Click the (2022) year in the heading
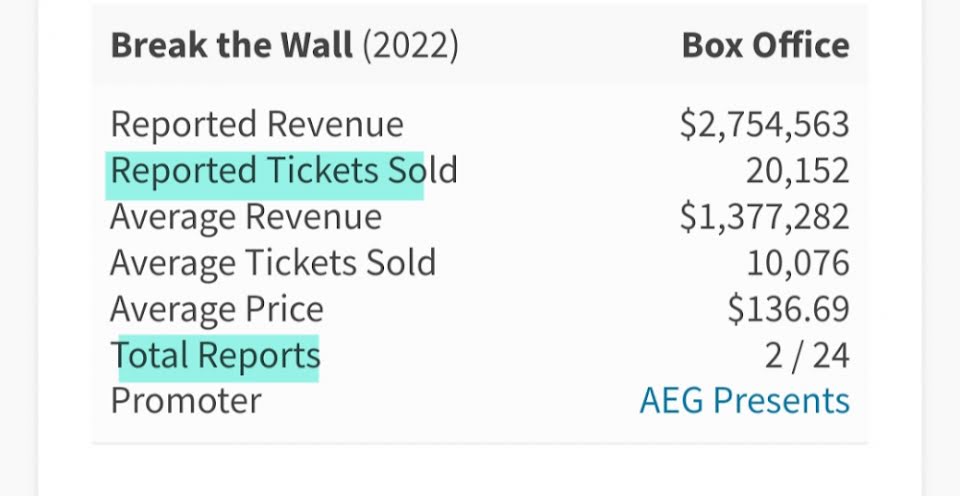Screen dimensions: 960x496 coord(410,46)
